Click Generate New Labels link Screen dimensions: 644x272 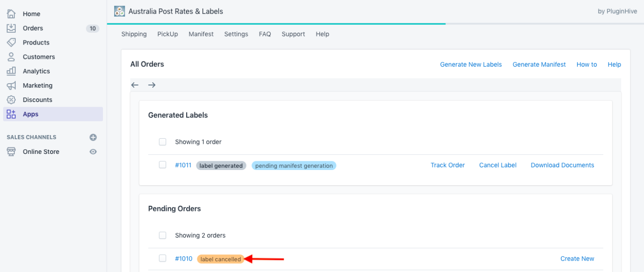(471, 64)
